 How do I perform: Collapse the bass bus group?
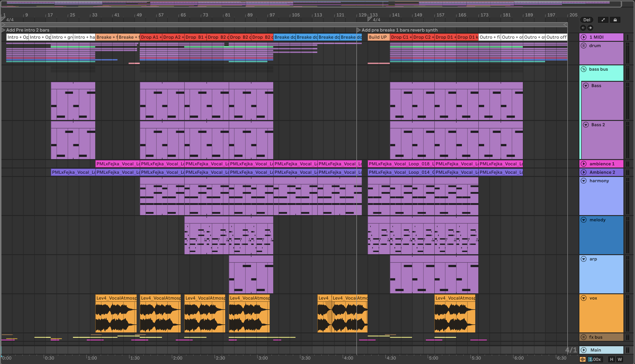click(583, 69)
